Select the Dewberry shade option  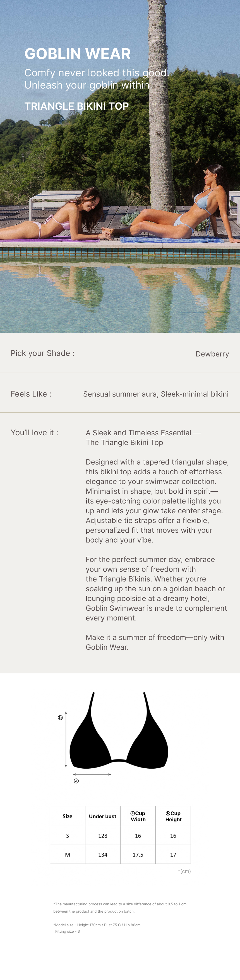click(x=212, y=354)
